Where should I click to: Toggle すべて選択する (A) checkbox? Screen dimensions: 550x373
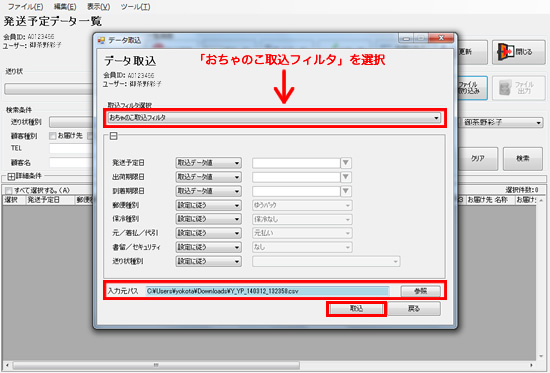pos(8,191)
